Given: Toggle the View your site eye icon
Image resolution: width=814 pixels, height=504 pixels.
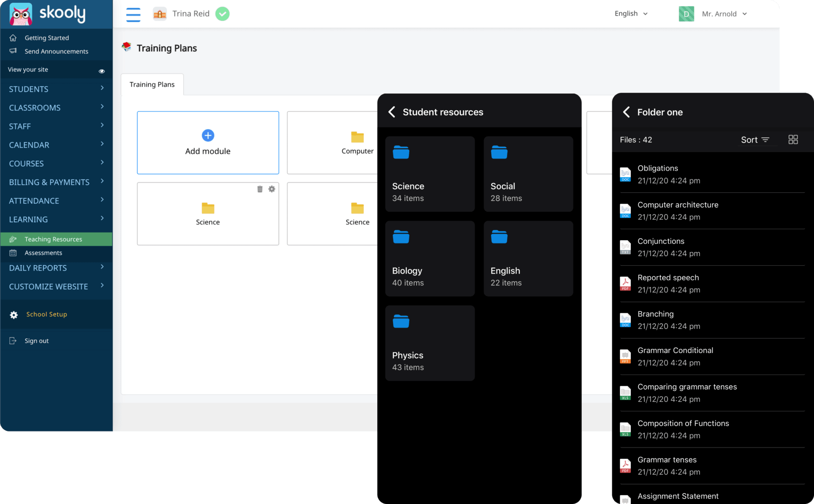Looking at the screenshot, I should (x=102, y=71).
